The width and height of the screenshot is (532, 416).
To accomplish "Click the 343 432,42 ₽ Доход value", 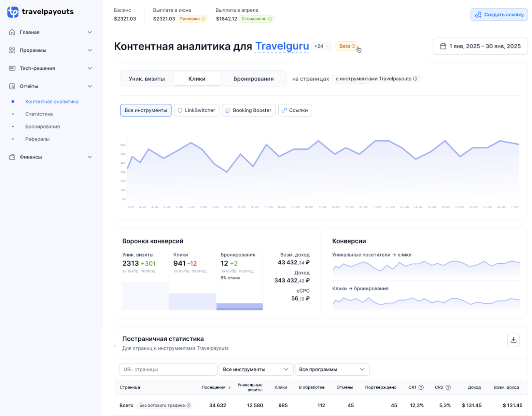I will click(292, 281).
